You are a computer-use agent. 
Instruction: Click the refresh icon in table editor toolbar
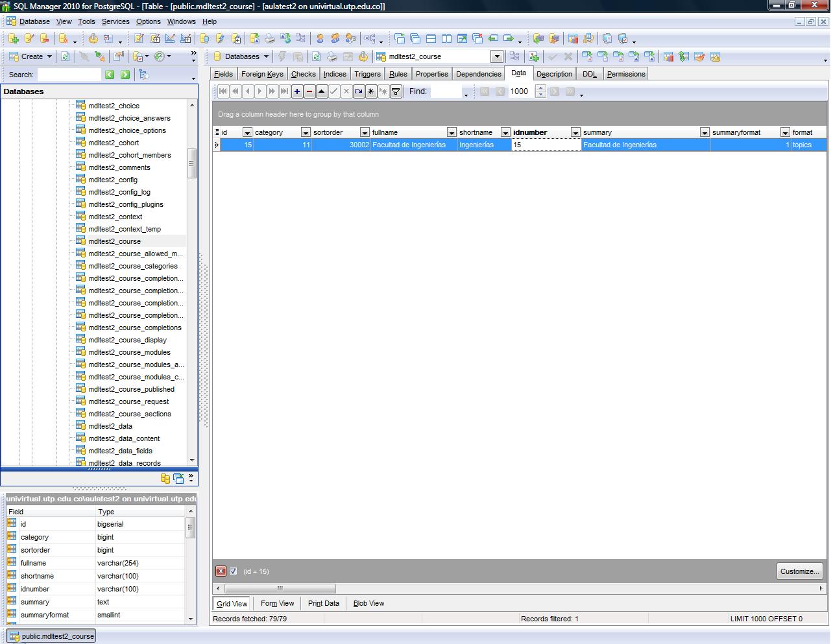pos(316,56)
